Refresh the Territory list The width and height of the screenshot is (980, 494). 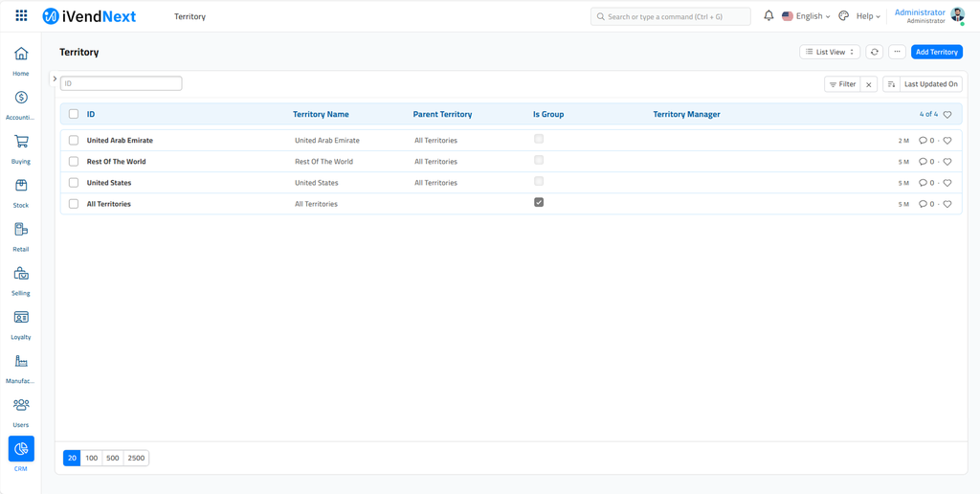[875, 52]
